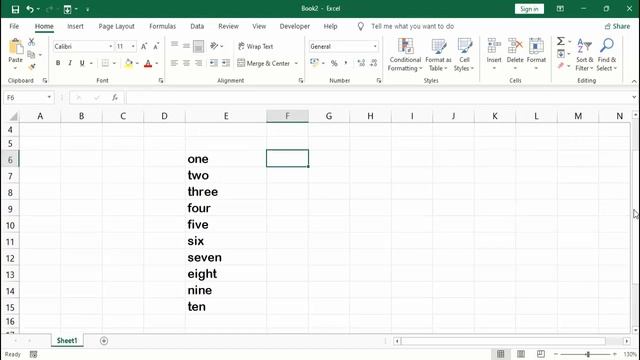Click the Orientation text rotation icon
640x360 pixels.
click(214, 46)
